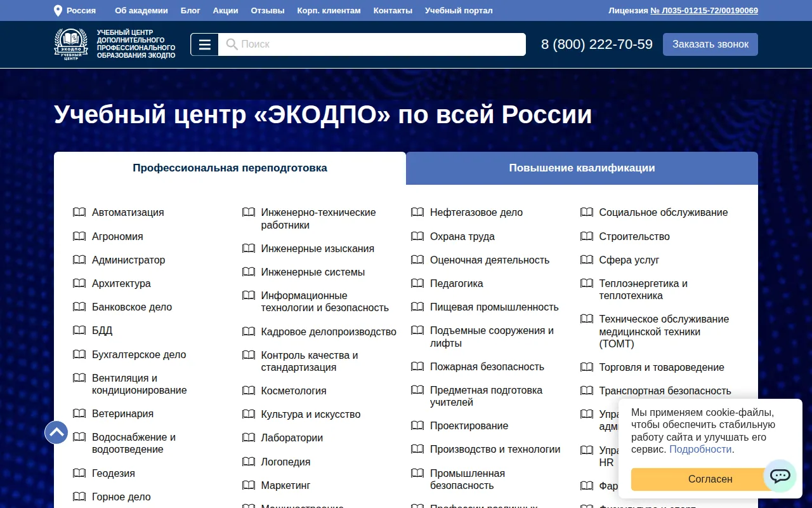Open the Горное дело category
The height and width of the screenshot is (508, 812).
click(x=121, y=497)
